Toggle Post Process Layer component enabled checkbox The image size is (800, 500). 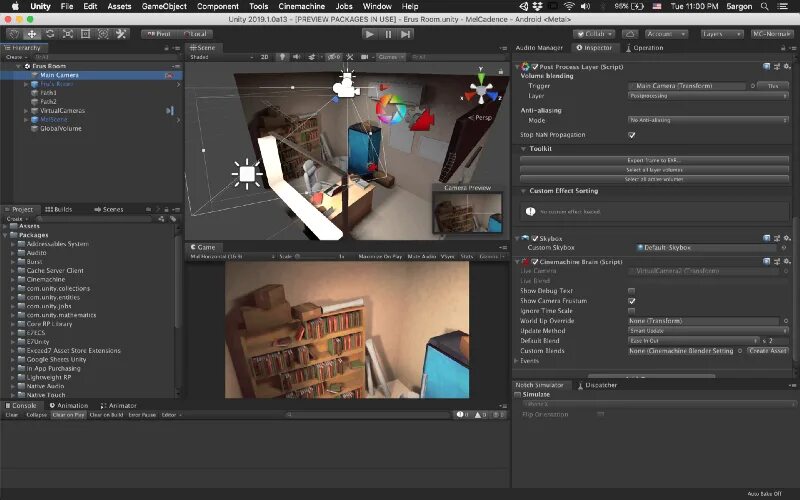(535, 67)
